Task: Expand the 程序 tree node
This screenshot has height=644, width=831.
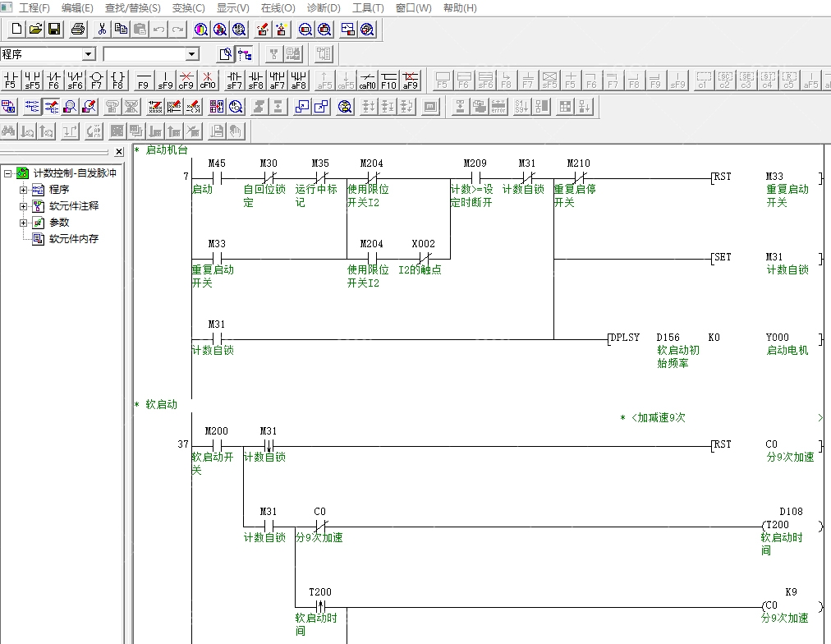Action: tap(24, 190)
